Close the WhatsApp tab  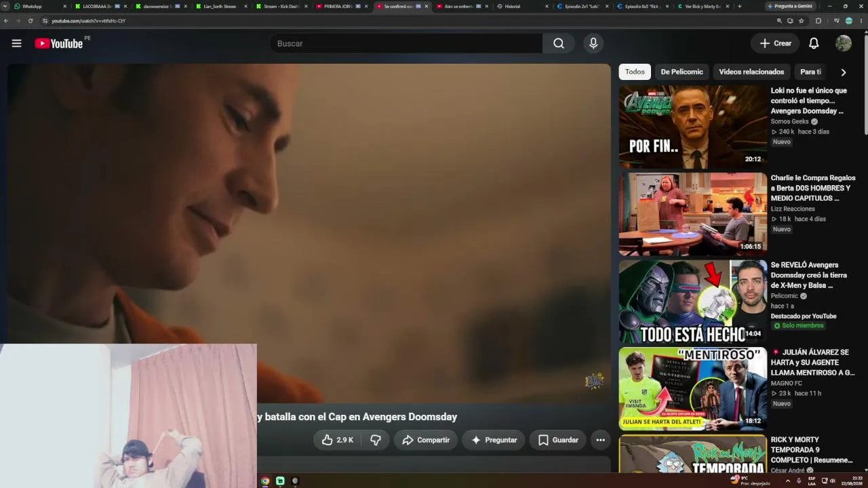[64, 6]
